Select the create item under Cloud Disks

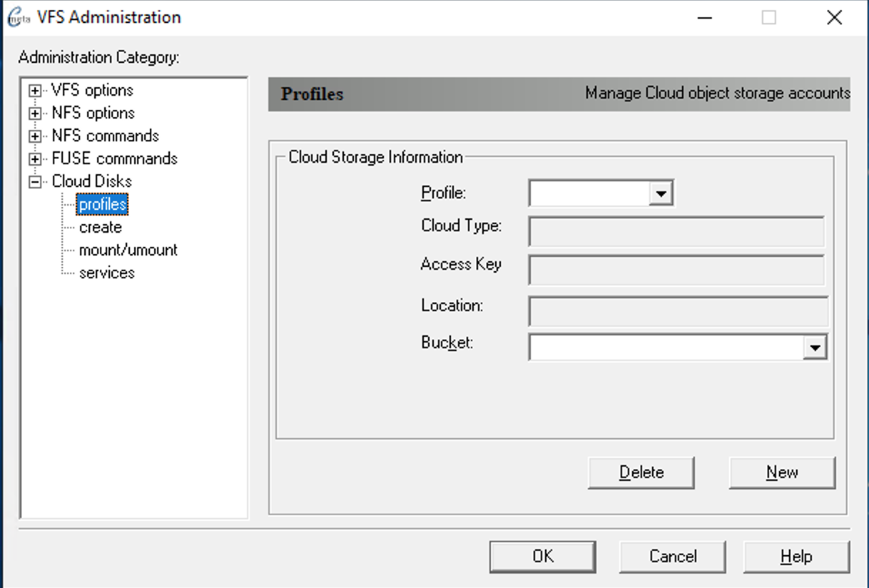[x=101, y=228]
